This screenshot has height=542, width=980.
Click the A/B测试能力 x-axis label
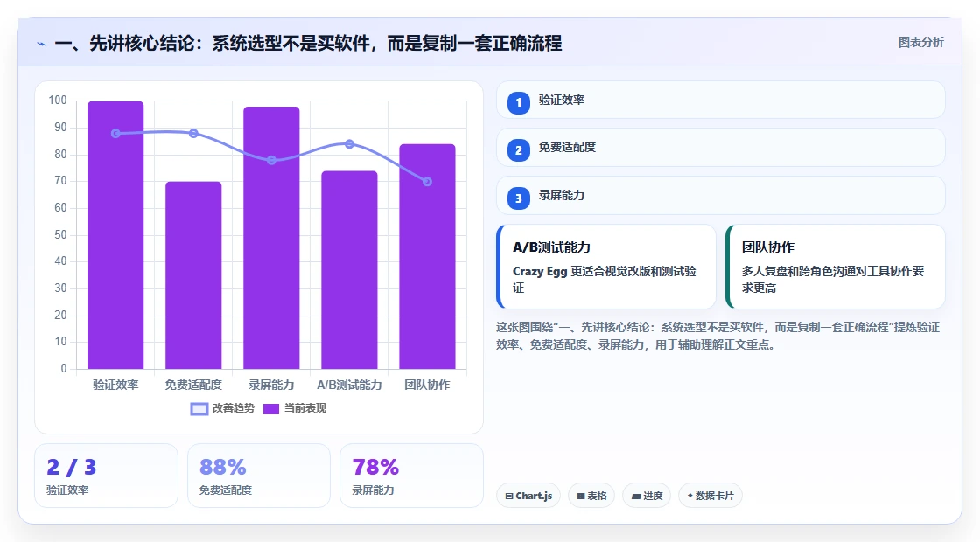click(x=349, y=385)
